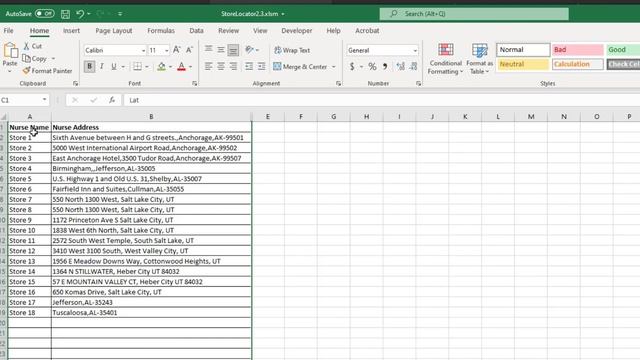This screenshot has height=360, width=640.
Task: Click the Percent Style icon
Action: [372, 66]
